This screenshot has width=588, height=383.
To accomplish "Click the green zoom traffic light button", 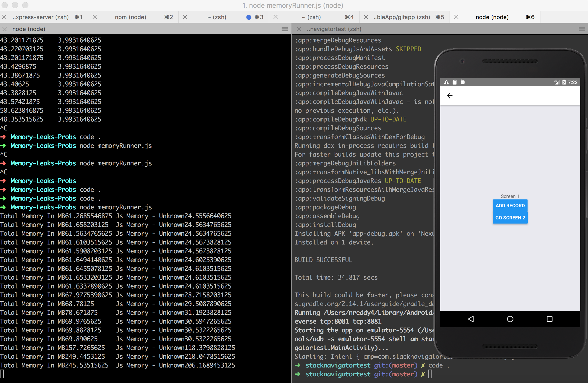I will [25, 5].
